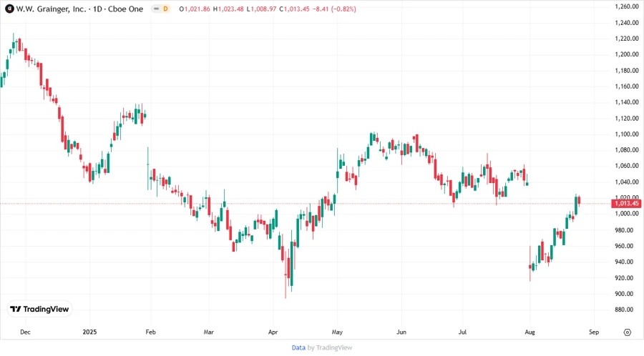Click the 'Sep' time axis label

(x=594, y=332)
